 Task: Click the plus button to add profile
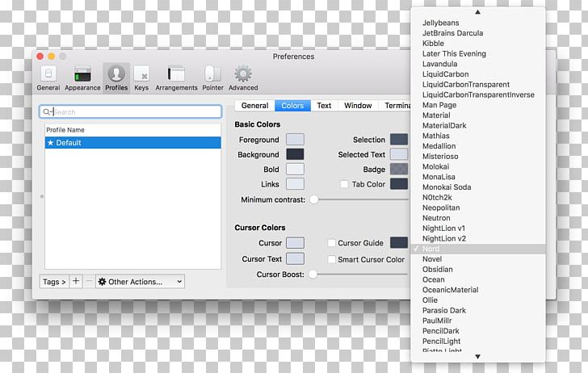pyautogui.click(x=76, y=281)
